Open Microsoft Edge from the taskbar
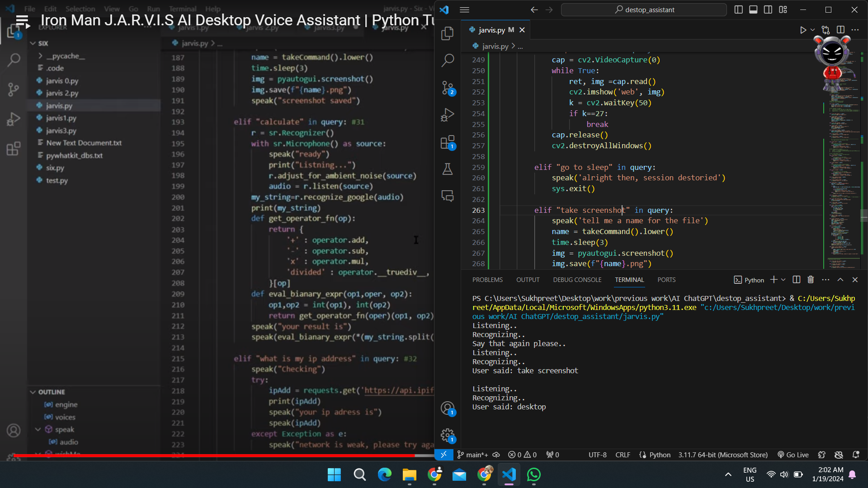 [x=384, y=474]
